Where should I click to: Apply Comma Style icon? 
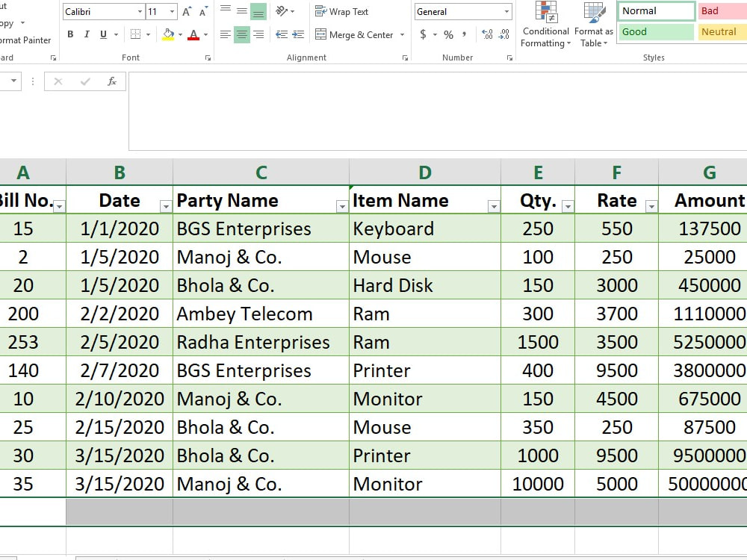[x=464, y=34]
